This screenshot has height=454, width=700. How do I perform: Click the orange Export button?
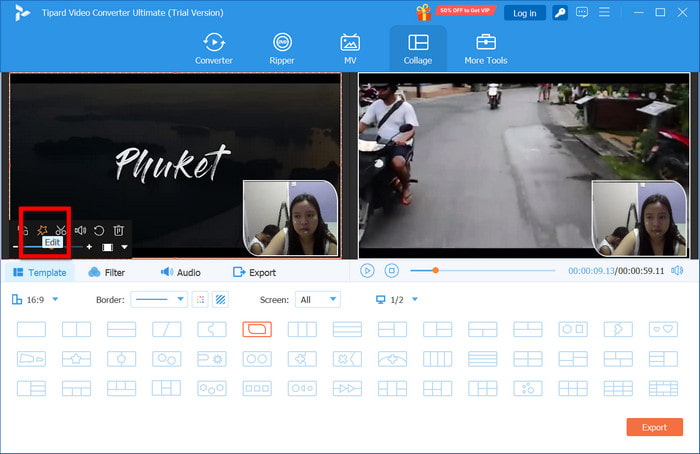(x=654, y=427)
